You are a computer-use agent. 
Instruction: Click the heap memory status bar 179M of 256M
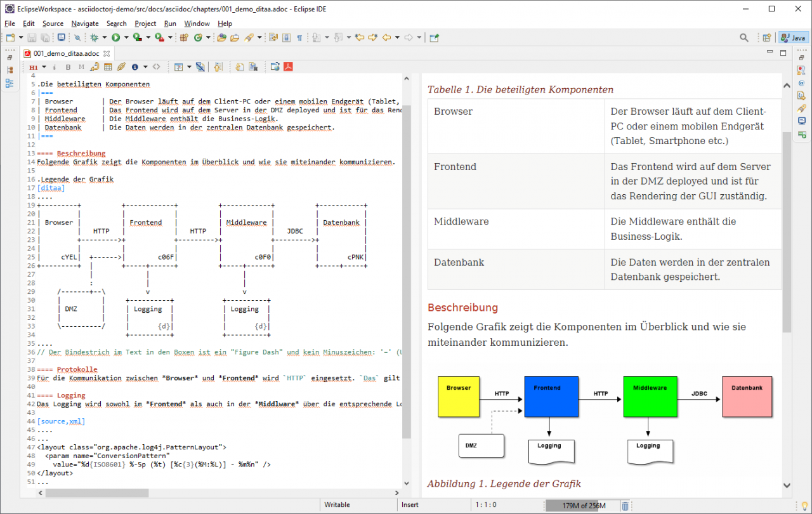(581, 506)
